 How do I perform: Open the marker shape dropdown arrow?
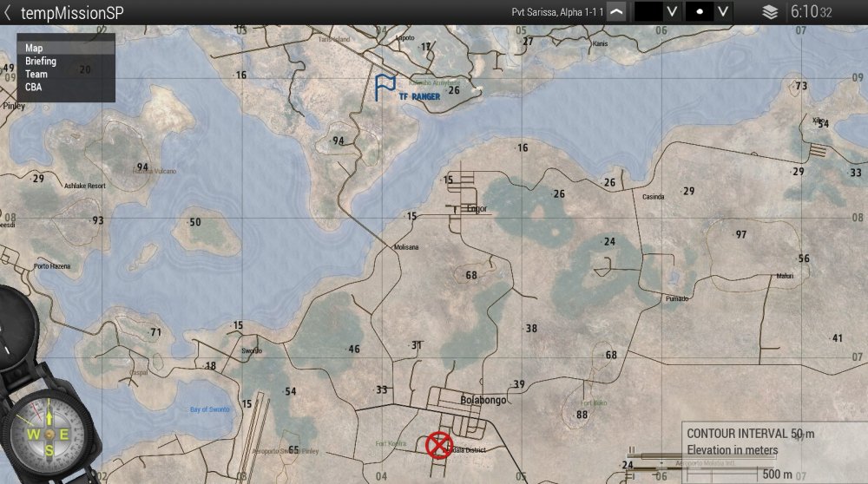pos(723,12)
